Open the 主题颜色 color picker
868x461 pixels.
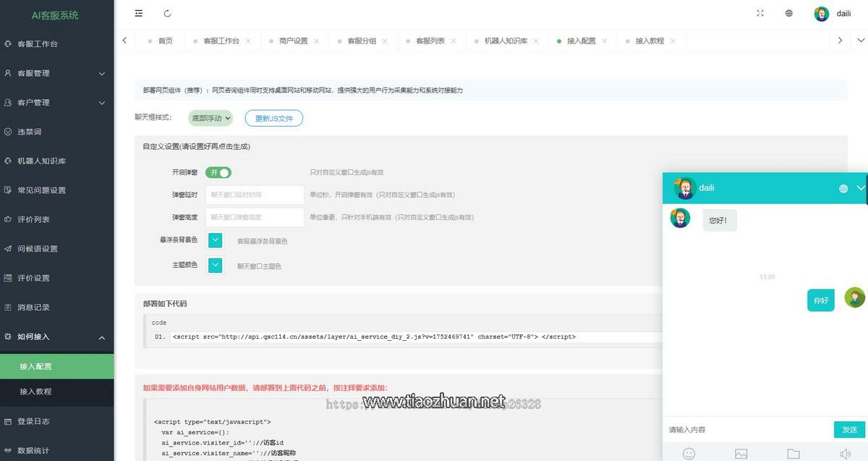coord(215,266)
